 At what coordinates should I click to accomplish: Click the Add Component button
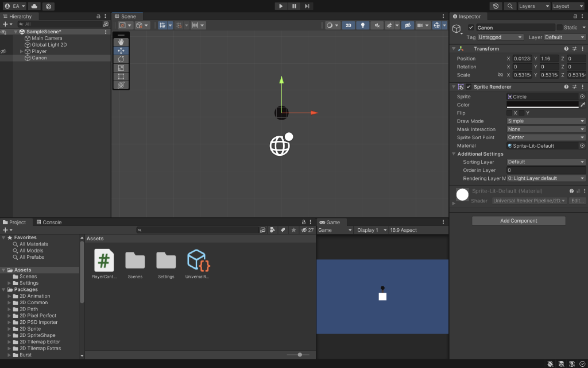518,221
